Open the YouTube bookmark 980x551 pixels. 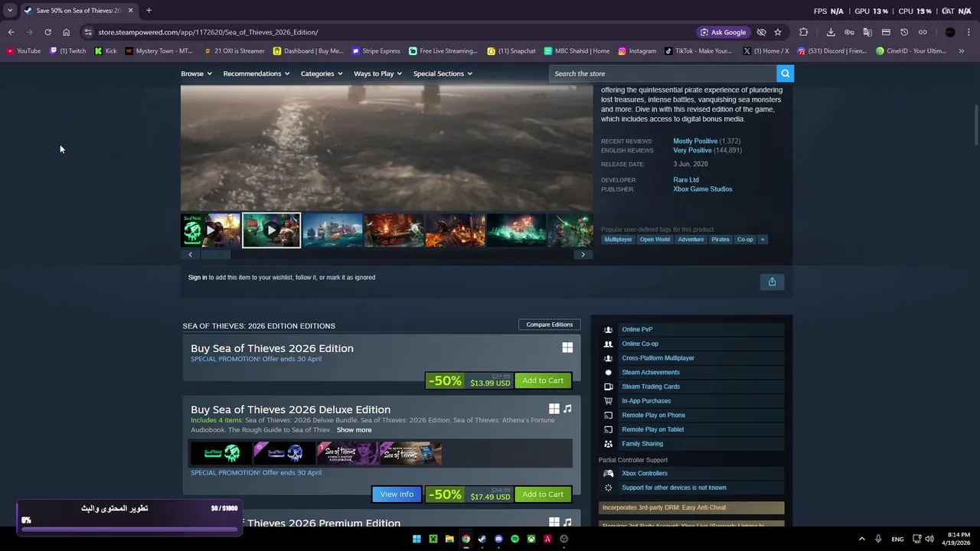pyautogui.click(x=23, y=51)
